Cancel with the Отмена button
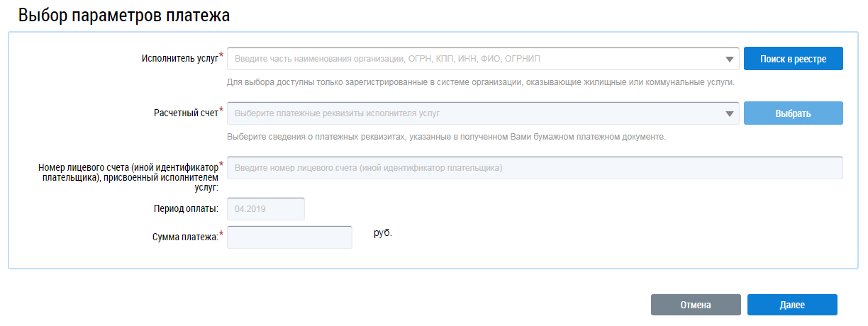 coord(696,305)
